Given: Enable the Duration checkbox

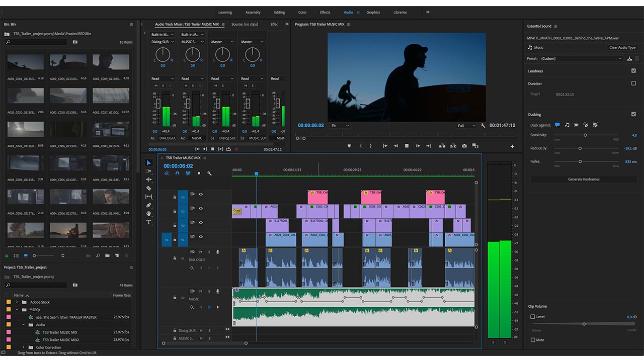Looking at the screenshot, I should [x=633, y=83].
